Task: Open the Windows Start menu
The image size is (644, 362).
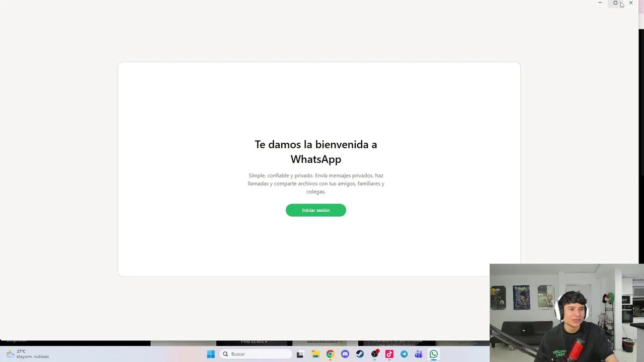Action: (x=211, y=354)
